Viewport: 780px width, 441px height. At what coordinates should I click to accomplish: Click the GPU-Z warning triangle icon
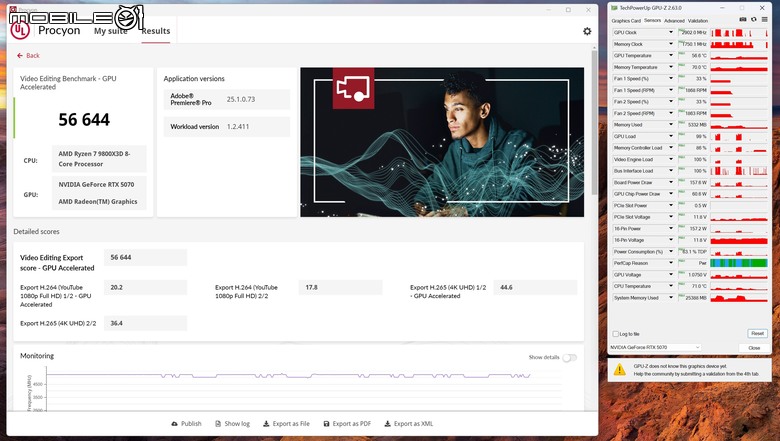click(620, 369)
